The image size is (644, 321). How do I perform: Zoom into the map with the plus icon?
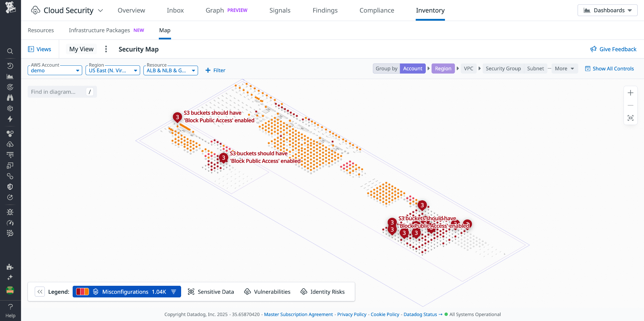630,93
